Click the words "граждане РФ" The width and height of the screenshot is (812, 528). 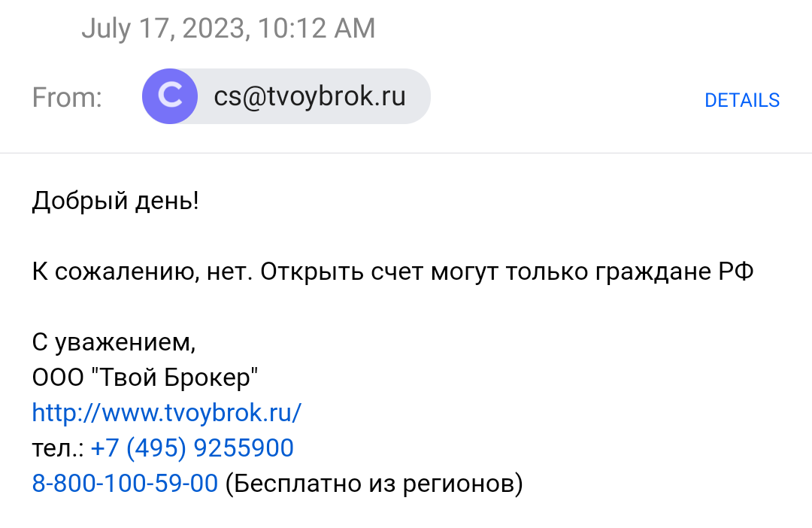coord(674,272)
